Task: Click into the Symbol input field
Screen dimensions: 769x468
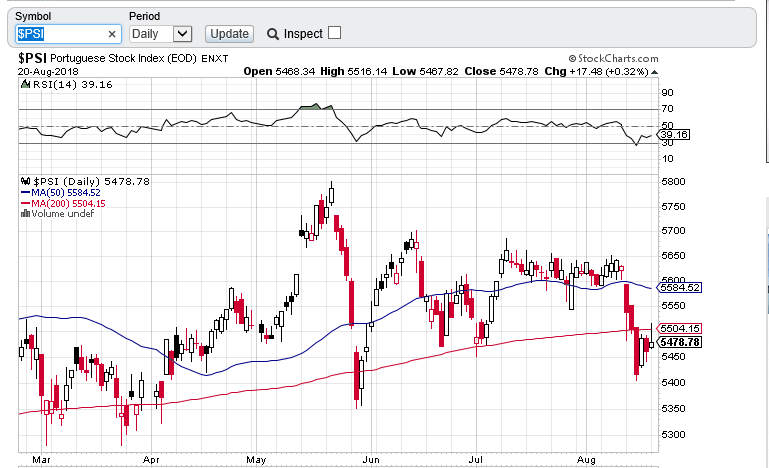Action: [60, 34]
